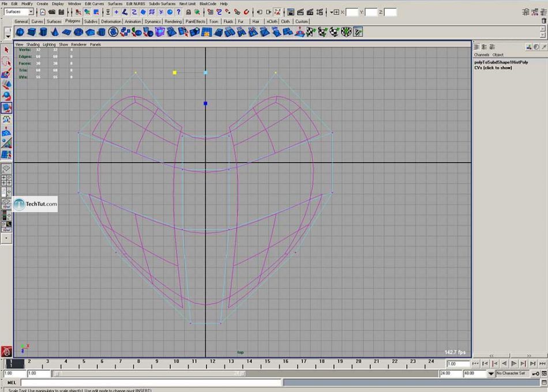Go to start of playback range

coord(475,364)
